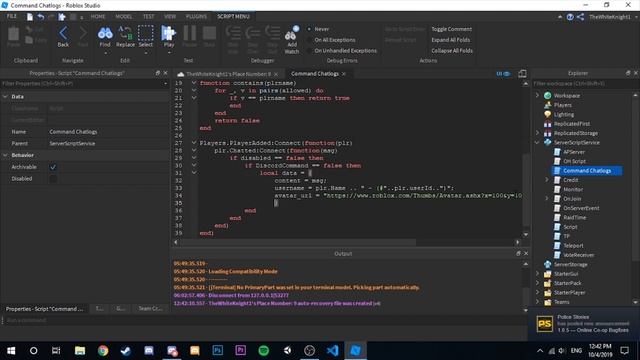Collapse the Behavior properties section
640x360 pixels.
5,155
